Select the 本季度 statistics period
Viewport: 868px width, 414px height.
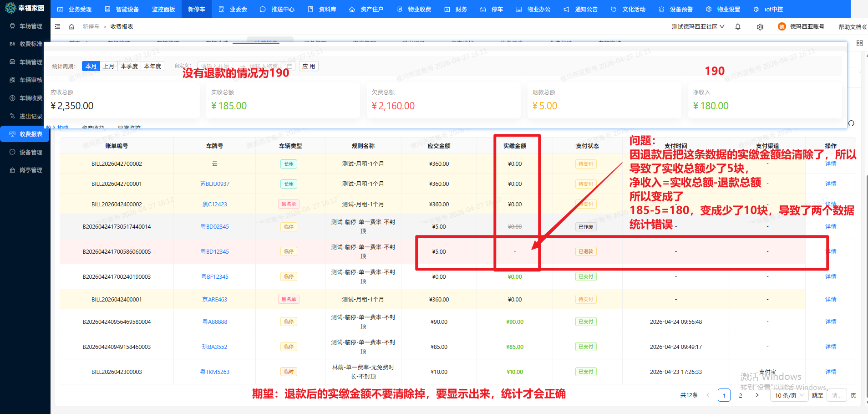[x=129, y=66]
